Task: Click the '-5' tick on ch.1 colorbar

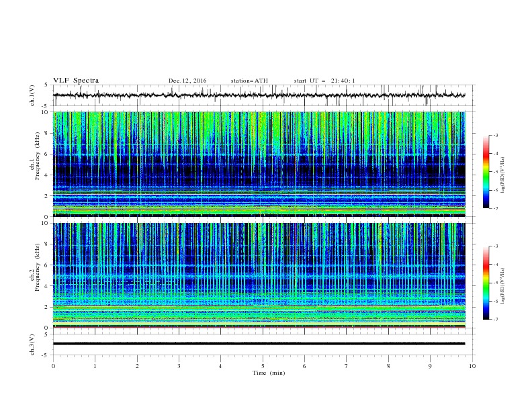Action: pyautogui.click(x=495, y=172)
